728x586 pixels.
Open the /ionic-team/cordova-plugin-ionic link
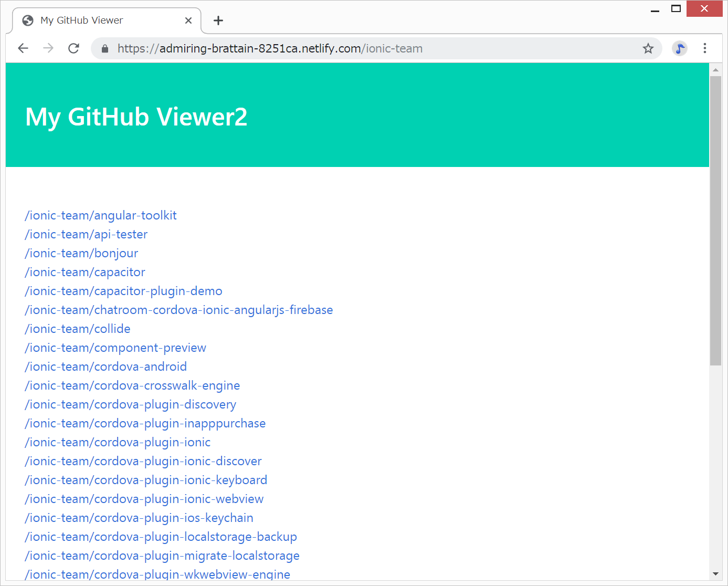tap(118, 442)
